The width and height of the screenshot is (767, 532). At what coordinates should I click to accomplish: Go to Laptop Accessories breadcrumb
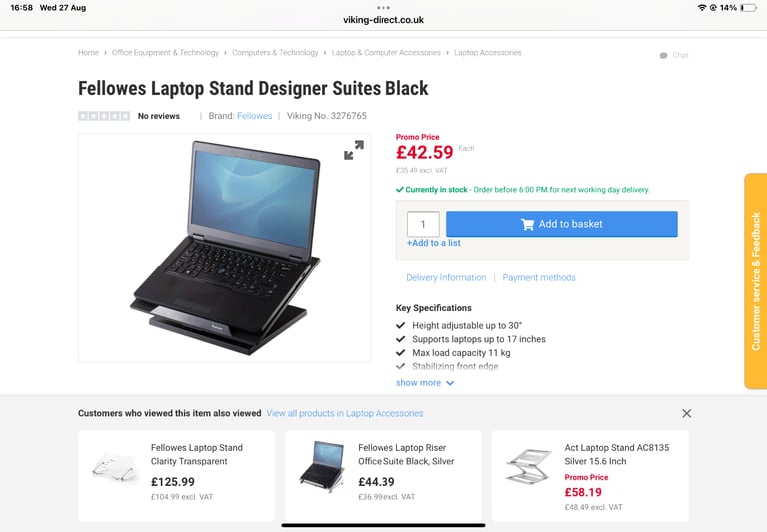[488, 53]
